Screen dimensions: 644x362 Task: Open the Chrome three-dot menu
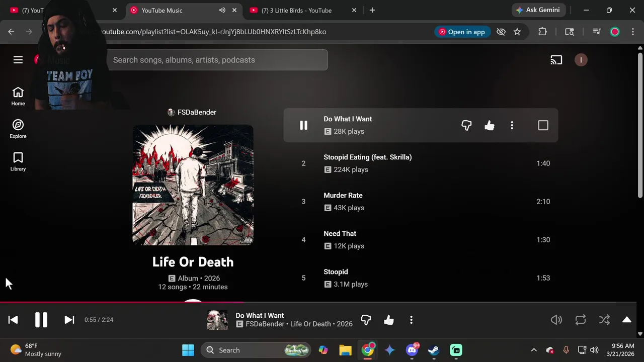click(x=633, y=32)
